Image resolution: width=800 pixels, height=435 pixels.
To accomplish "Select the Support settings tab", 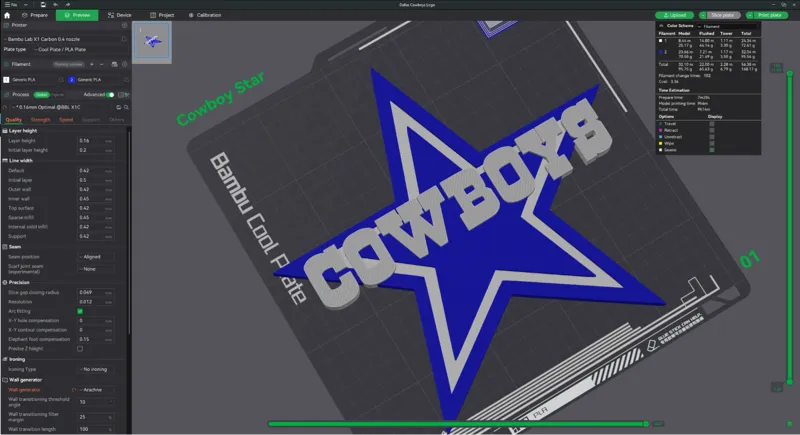I will pyautogui.click(x=91, y=120).
